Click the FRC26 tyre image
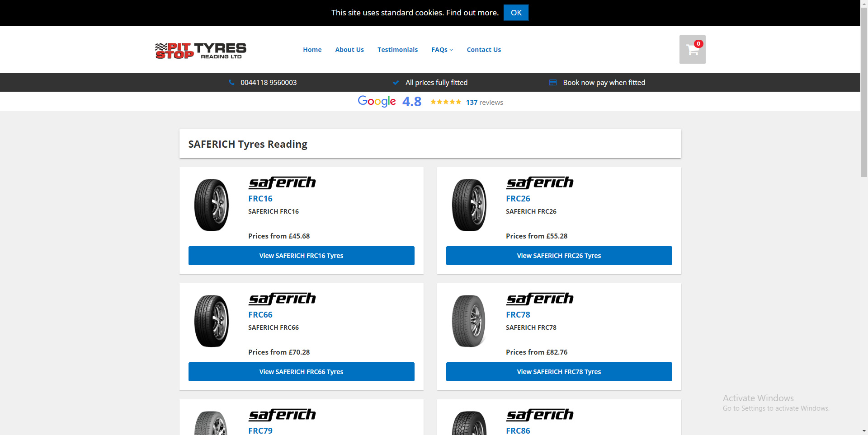 pos(469,205)
